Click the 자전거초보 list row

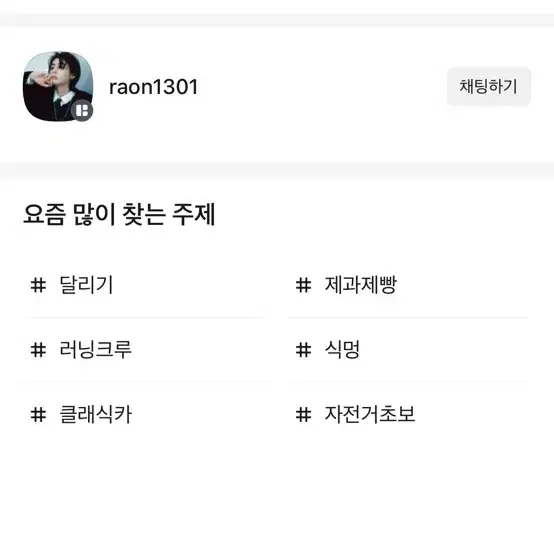coord(408,414)
